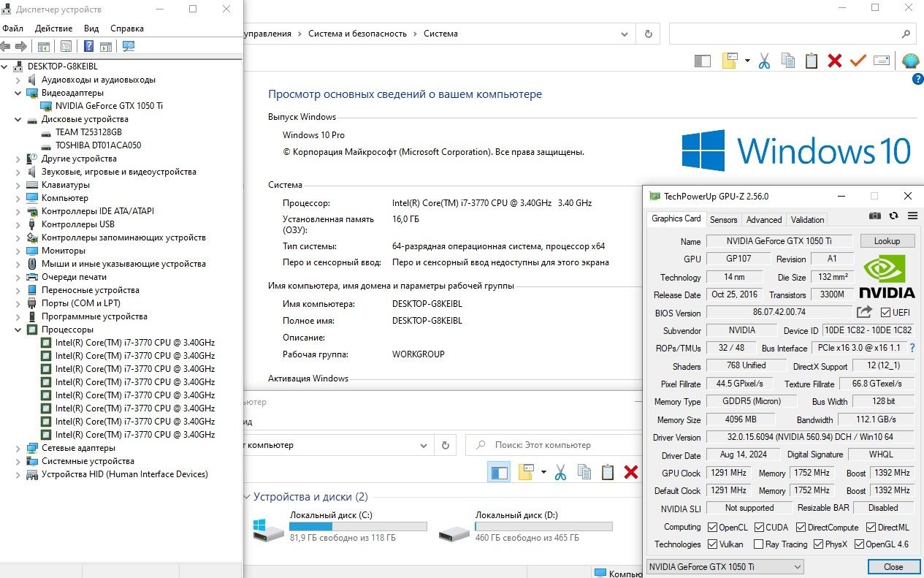This screenshot has width=924, height=578.
Task: Click the folder options icon in System window toolbar
Action: tap(730, 61)
